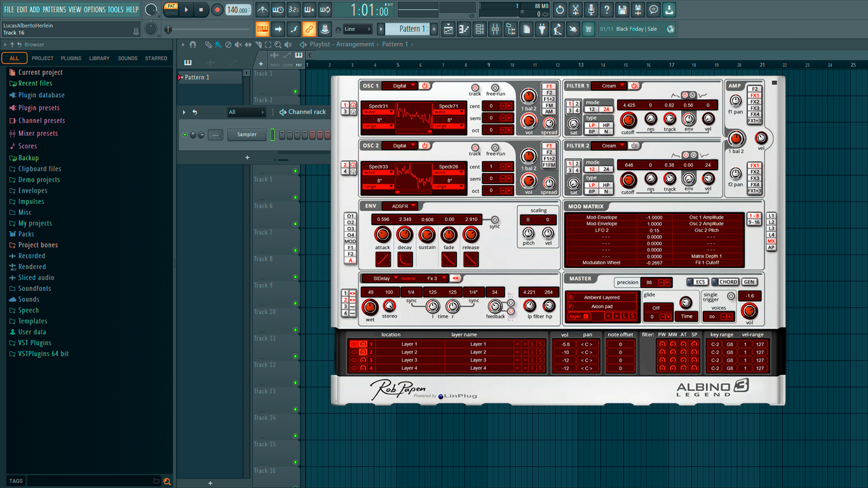The image size is (868, 488).
Task: Click the tempo 140.000 field
Action: click(x=238, y=10)
